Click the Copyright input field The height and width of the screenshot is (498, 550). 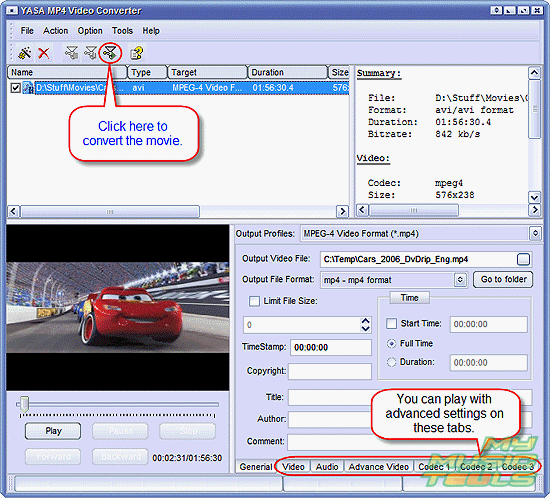tap(330, 371)
